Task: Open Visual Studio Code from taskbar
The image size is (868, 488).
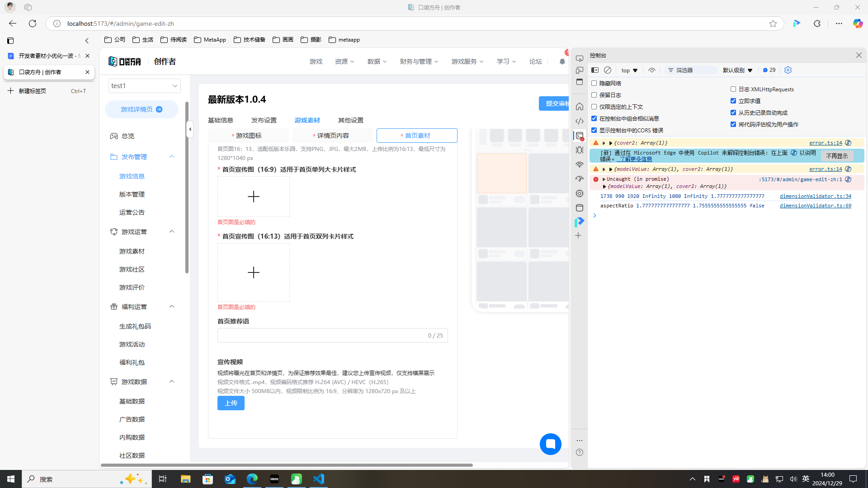Action: pos(319,479)
